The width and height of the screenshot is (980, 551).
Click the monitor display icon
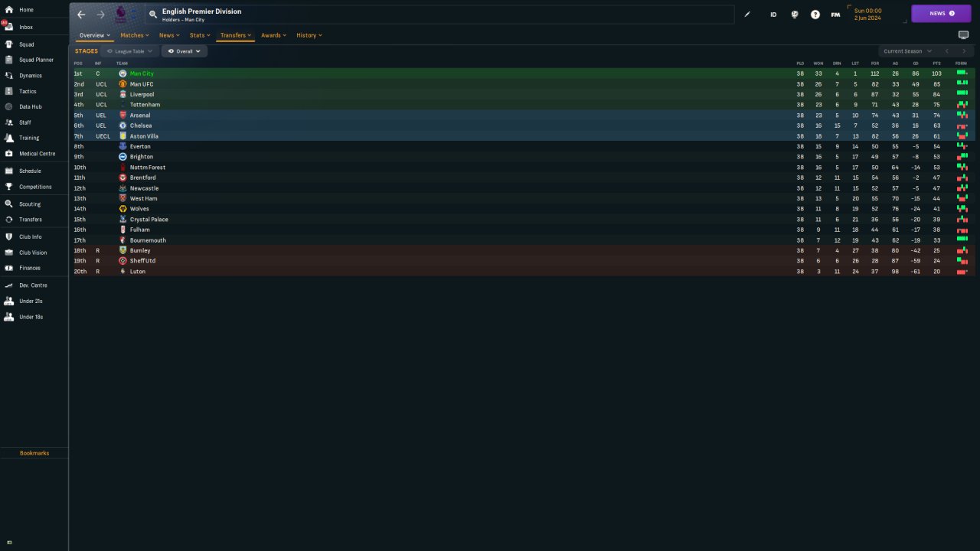[x=963, y=35]
